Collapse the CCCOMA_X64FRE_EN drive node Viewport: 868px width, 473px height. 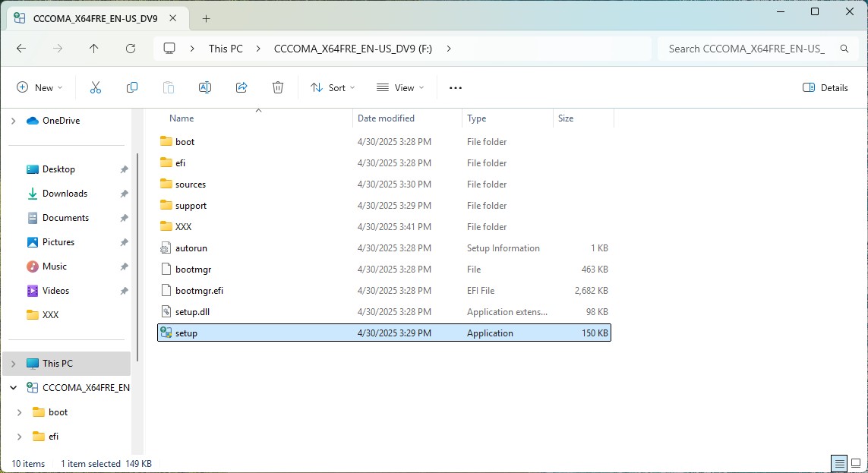tap(13, 388)
